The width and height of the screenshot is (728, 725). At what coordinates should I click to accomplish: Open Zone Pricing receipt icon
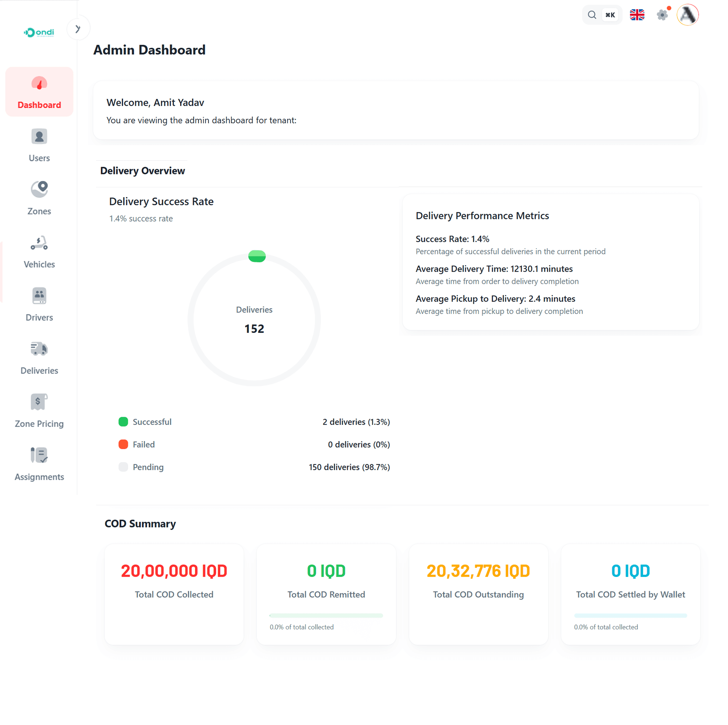click(x=39, y=402)
